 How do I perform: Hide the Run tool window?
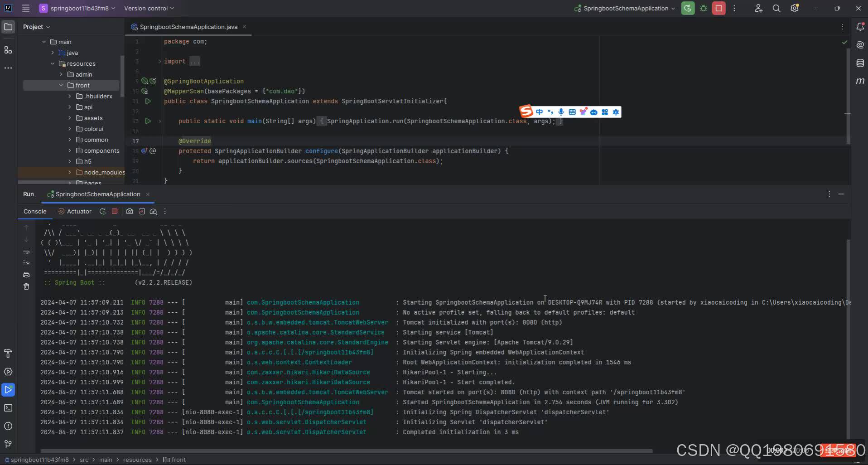pyautogui.click(x=841, y=194)
